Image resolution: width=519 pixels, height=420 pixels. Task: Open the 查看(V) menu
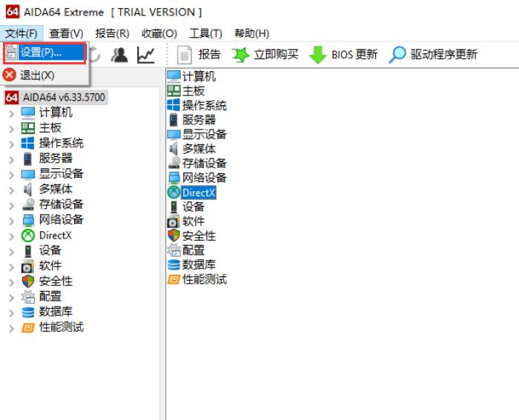pyautogui.click(x=66, y=33)
